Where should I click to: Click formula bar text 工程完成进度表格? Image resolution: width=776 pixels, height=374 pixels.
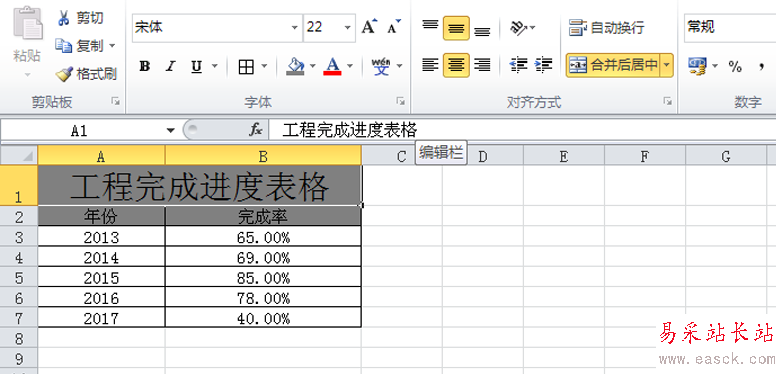coord(350,131)
